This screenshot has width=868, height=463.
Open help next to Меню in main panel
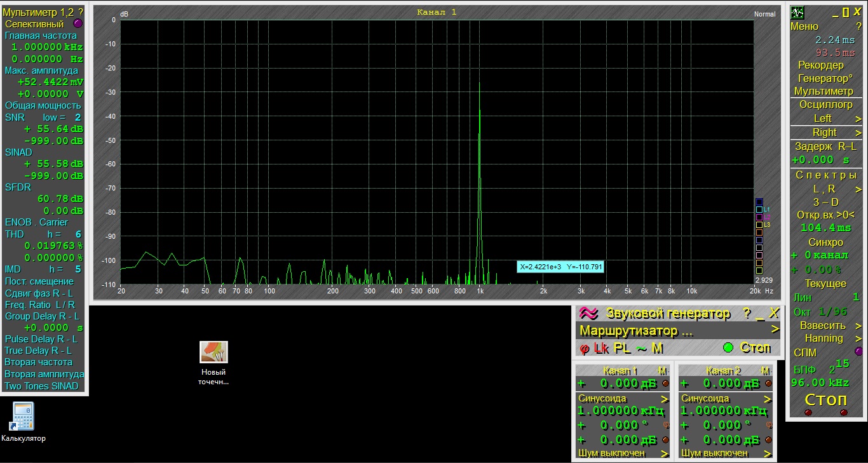(x=858, y=26)
